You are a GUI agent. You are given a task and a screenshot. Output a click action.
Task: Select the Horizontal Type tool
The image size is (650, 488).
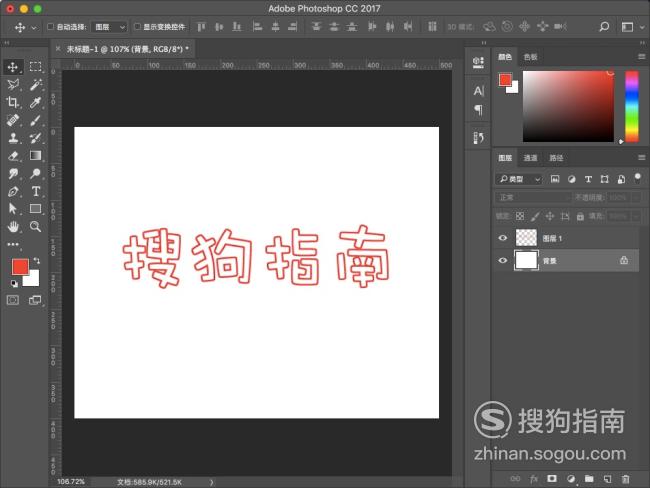(x=35, y=191)
